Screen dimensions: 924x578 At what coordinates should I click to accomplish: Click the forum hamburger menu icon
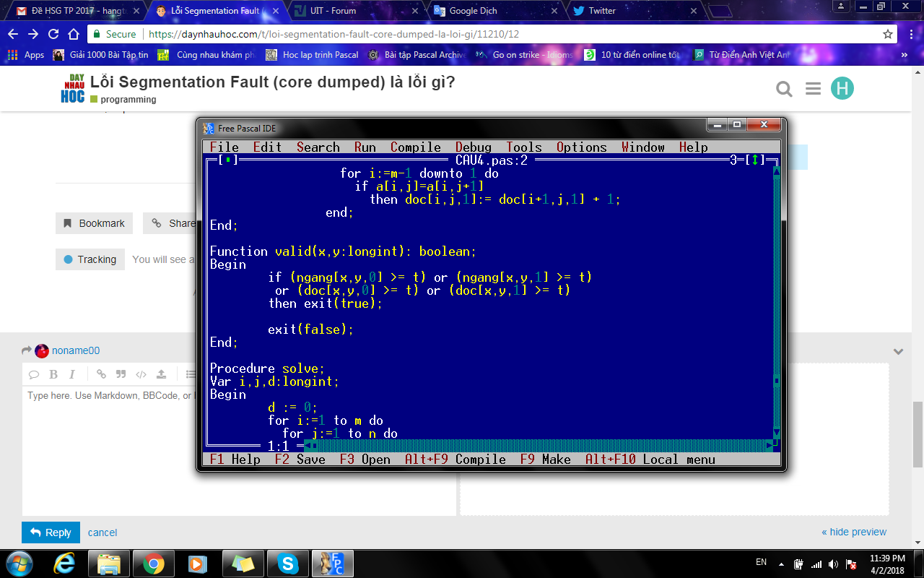tap(813, 89)
